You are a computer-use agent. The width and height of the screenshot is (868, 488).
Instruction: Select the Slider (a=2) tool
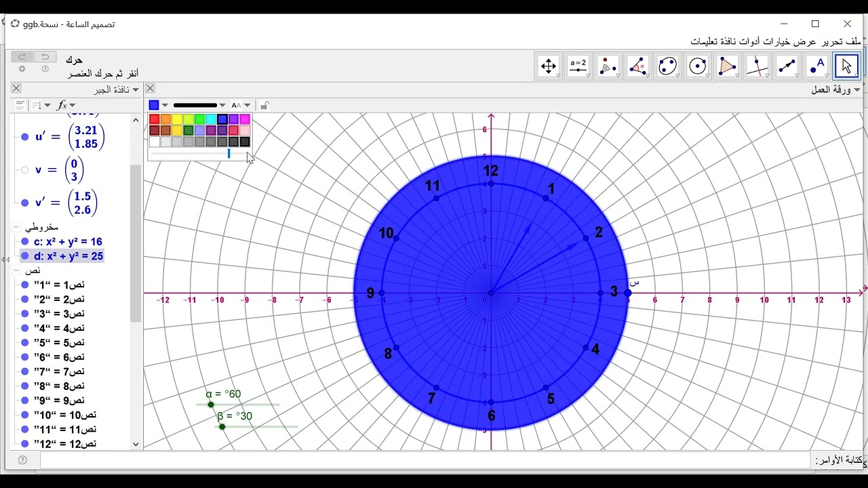(578, 66)
